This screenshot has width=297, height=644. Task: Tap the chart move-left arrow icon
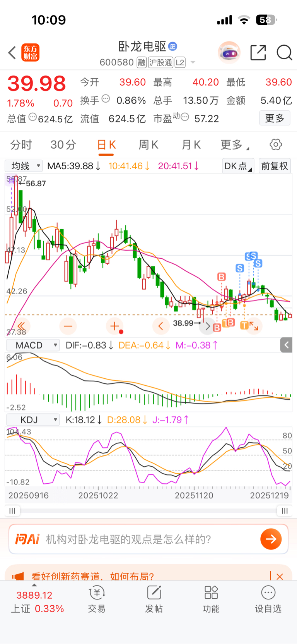(x=161, y=326)
